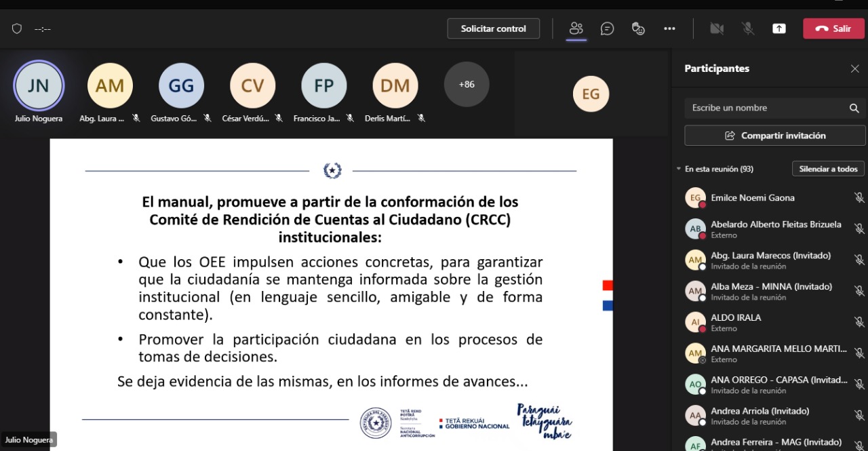Click the EG avatar tile beside the gallery
Image resolution: width=868 pixels, height=451 pixels.
(591, 94)
